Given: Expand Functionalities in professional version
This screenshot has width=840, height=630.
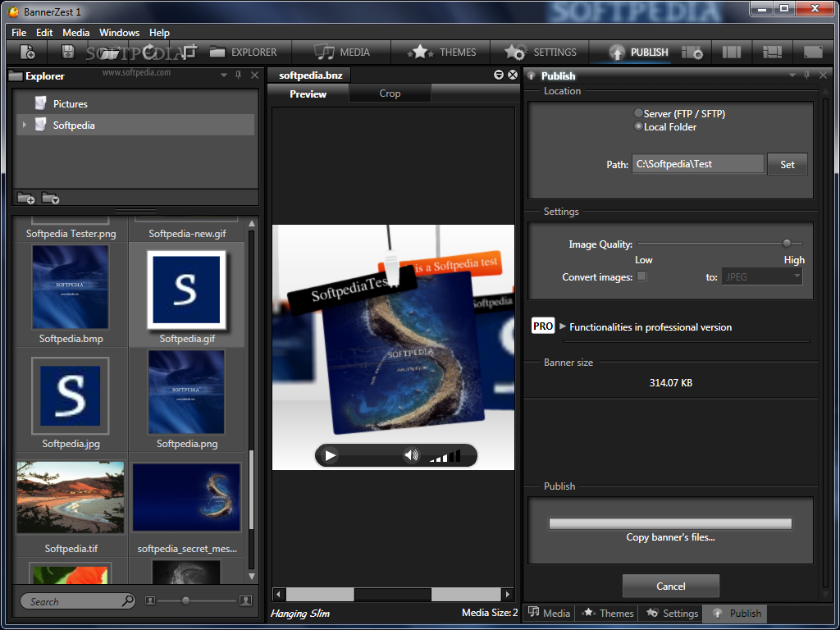Looking at the screenshot, I should pyautogui.click(x=563, y=326).
